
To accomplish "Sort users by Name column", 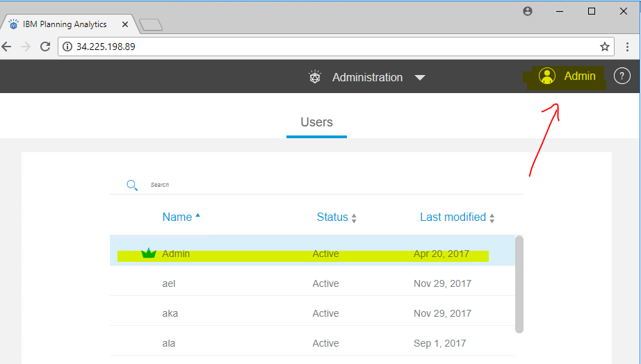I will [x=177, y=217].
